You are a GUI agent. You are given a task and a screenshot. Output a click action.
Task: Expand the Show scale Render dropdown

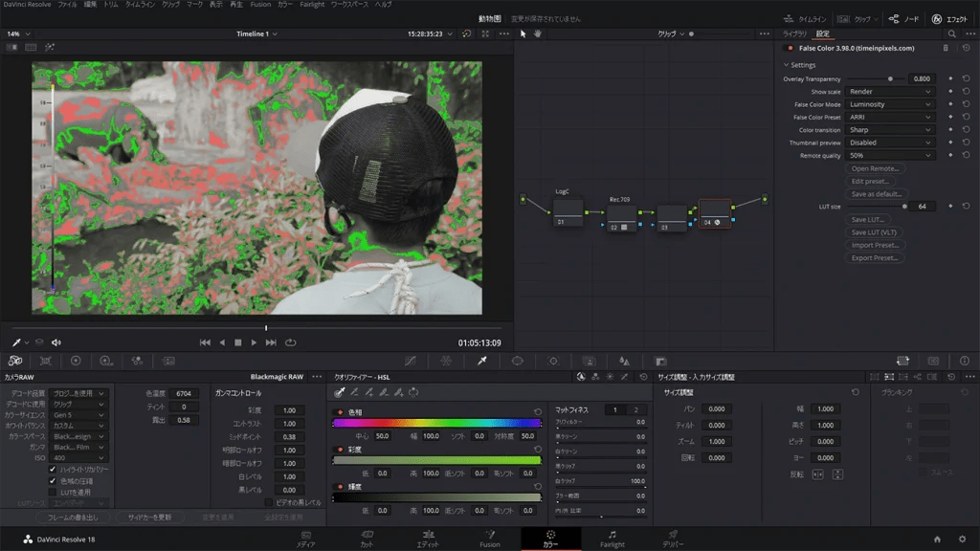(x=888, y=92)
